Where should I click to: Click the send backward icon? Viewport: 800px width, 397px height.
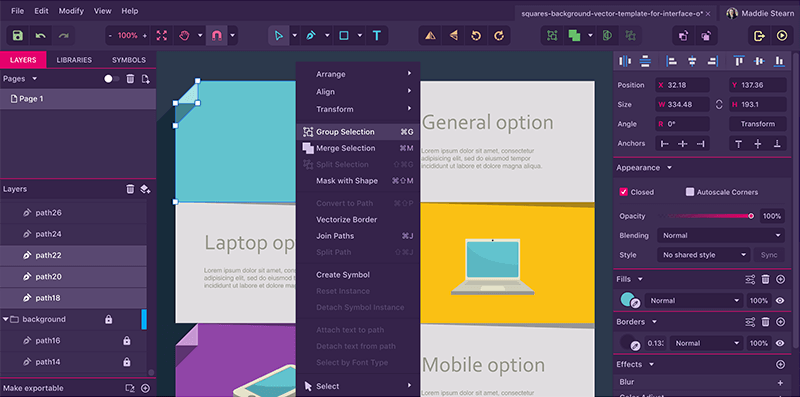click(706, 36)
